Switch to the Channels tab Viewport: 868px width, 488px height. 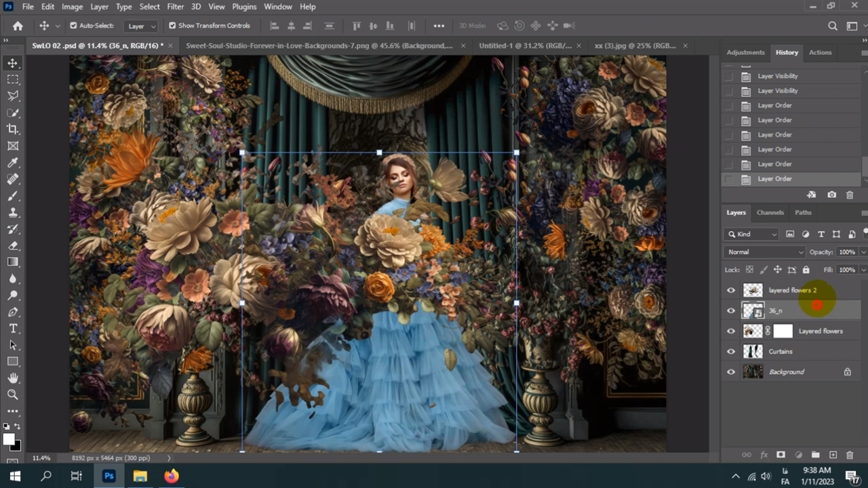tap(770, 212)
